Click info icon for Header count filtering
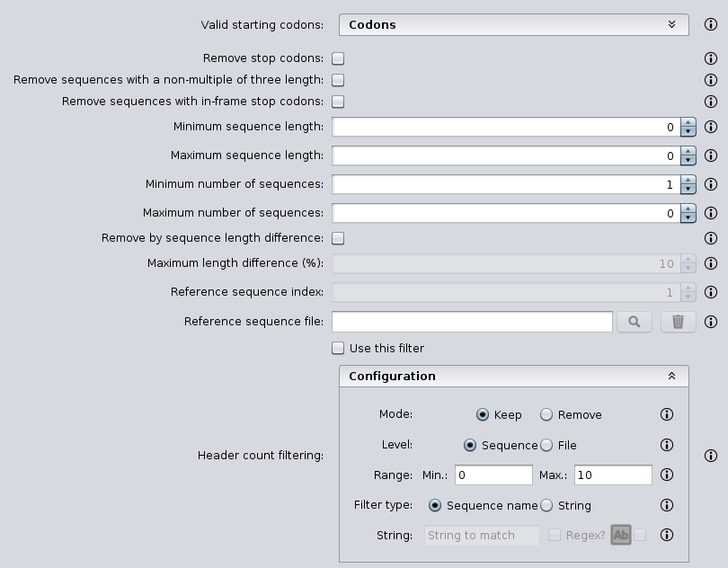This screenshot has height=568, width=728. pyautogui.click(x=710, y=456)
